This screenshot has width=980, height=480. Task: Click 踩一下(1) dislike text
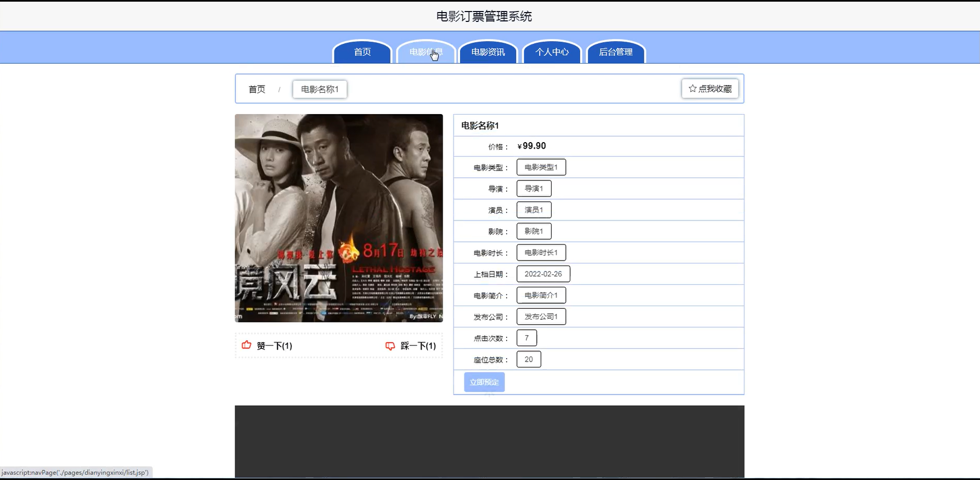[x=418, y=346]
